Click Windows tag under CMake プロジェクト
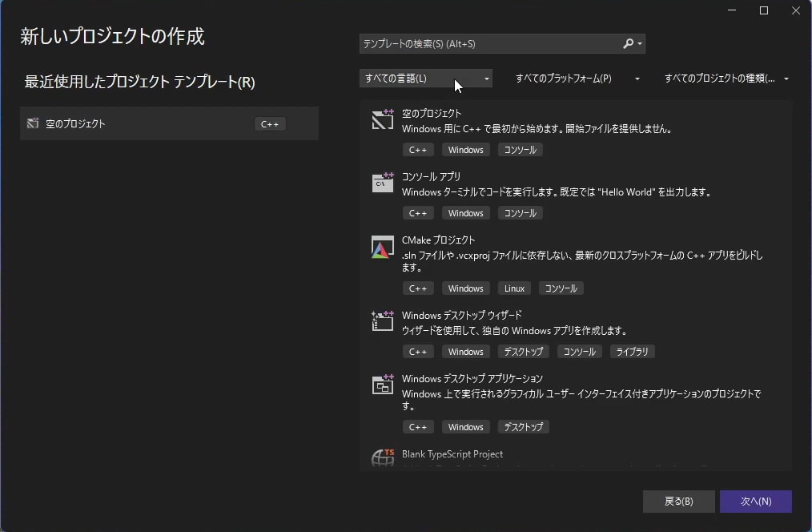The image size is (812, 532). [x=465, y=288]
